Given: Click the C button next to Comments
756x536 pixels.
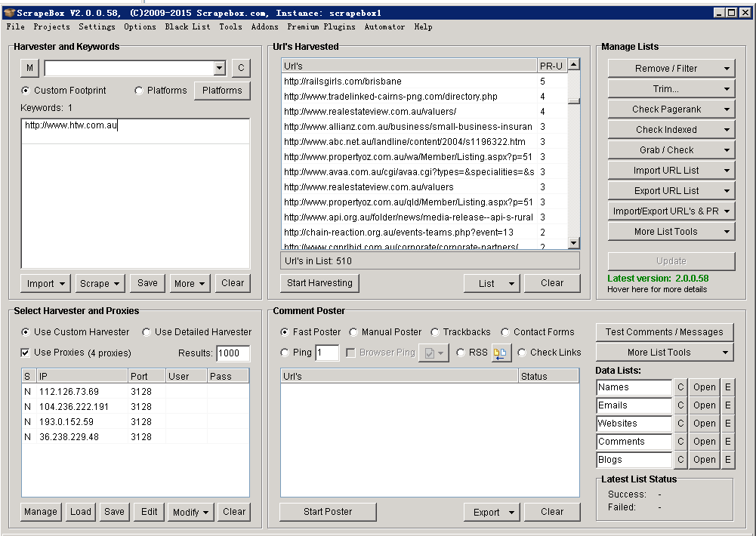Looking at the screenshot, I should tap(680, 442).
